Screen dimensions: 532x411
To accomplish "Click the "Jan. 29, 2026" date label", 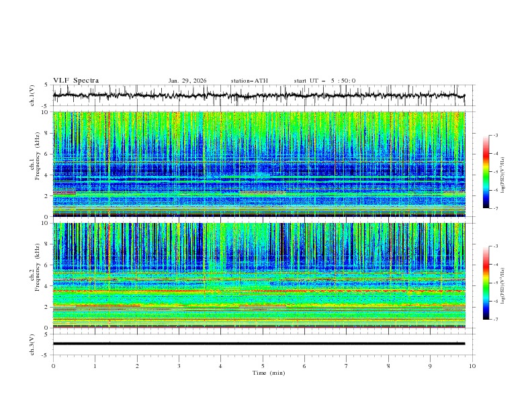I will tap(187, 81).
